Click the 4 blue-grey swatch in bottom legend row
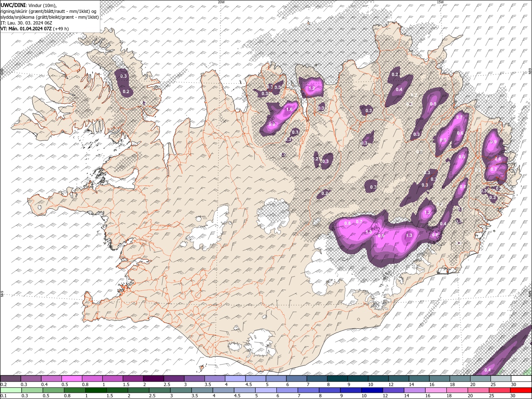The width and height of the screenshot is (532, 399). tap(224, 390)
